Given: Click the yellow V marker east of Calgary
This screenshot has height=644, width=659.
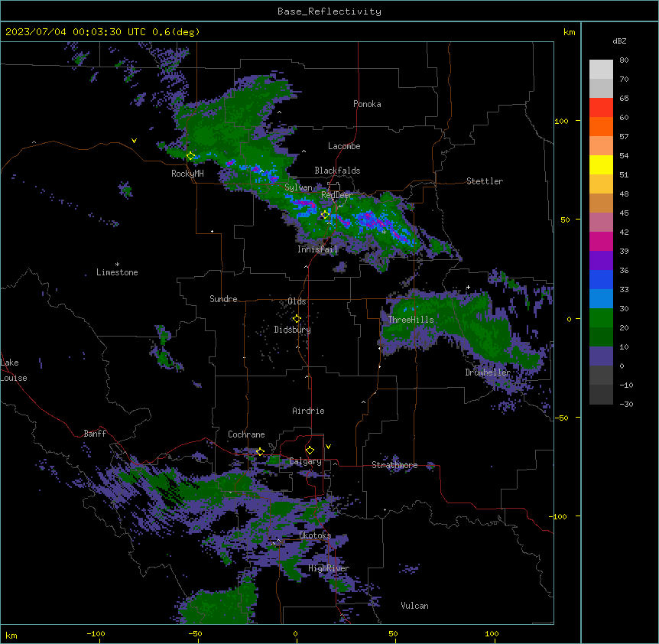Looking at the screenshot, I should tap(328, 447).
